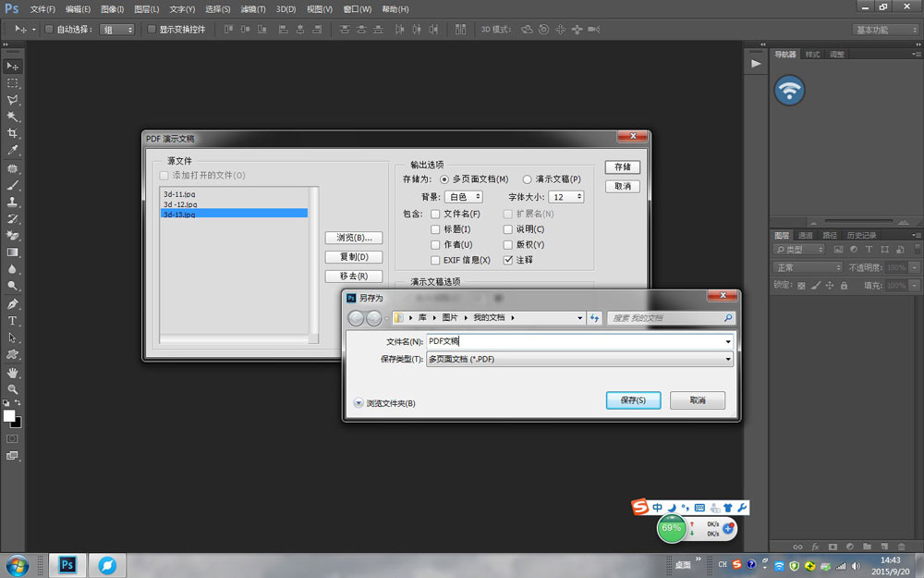Open the Windows Start menu
The image size is (924, 578).
point(17,566)
